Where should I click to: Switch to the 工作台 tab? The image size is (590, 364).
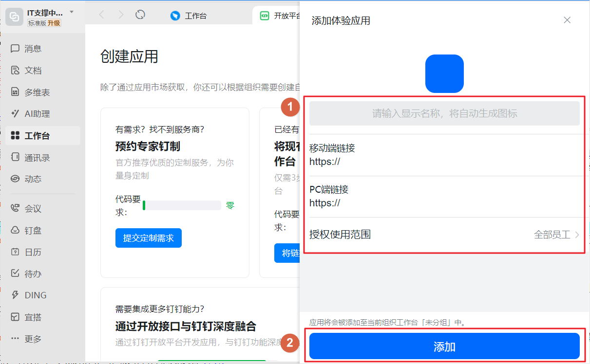pyautogui.click(x=189, y=16)
